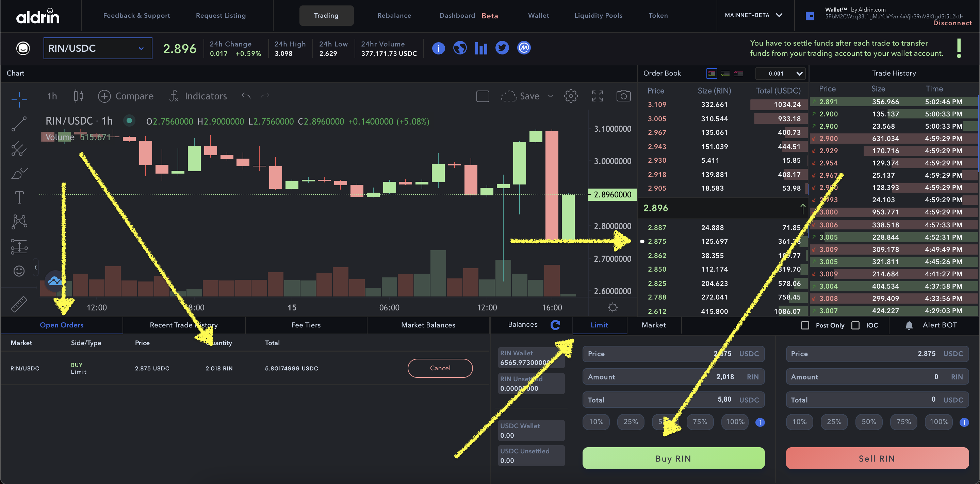This screenshot has height=484, width=980.
Task: Select the 2.862 bid row in order book
Action: (723, 256)
